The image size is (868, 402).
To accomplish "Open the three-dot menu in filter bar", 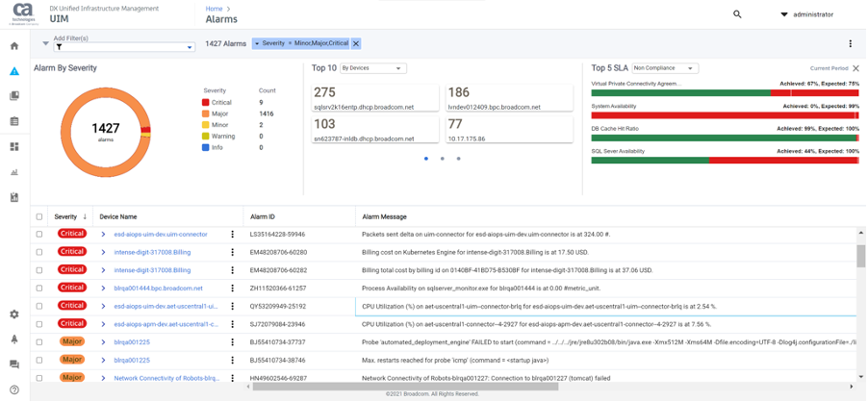I will [850, 43].
